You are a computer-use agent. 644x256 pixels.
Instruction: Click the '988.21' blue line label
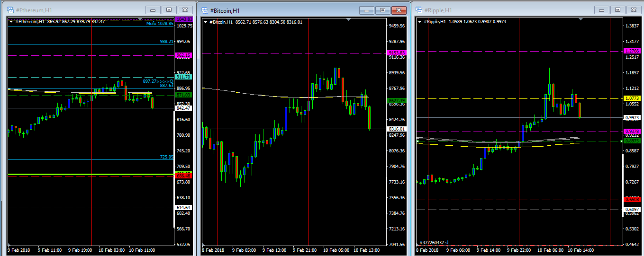coord(167,42)
